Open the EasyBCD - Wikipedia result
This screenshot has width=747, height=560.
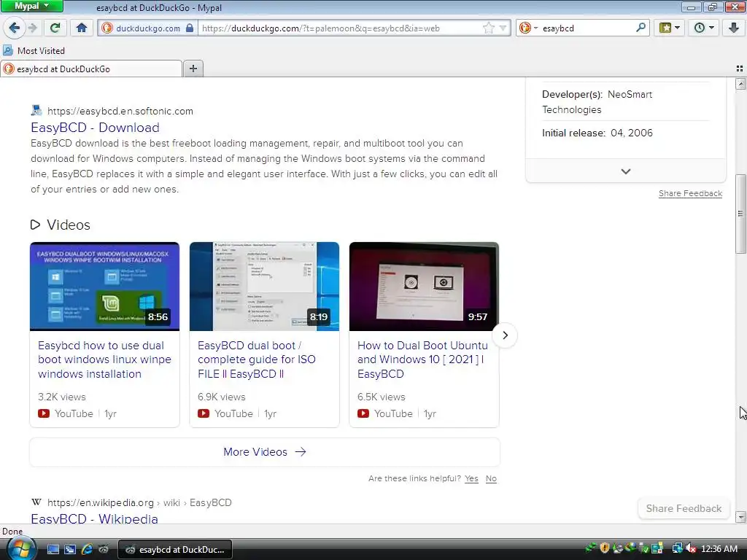coord(94,518)
